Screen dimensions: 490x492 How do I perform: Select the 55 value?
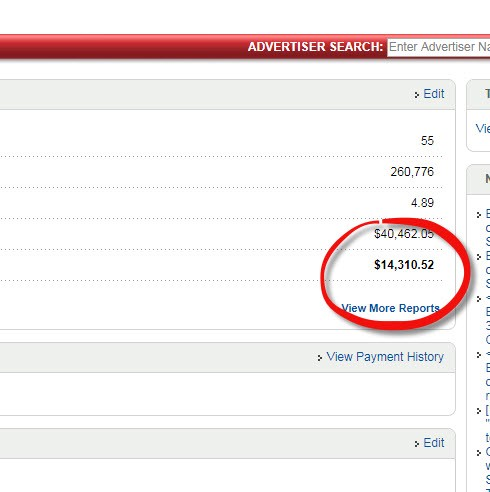tap(427, 141)
